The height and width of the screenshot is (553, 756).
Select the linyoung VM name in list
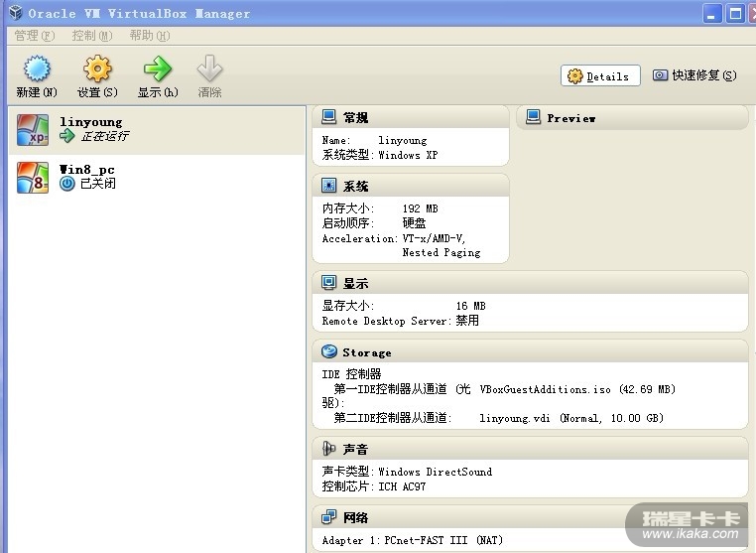pyautogui.click(x=91, y=122)
